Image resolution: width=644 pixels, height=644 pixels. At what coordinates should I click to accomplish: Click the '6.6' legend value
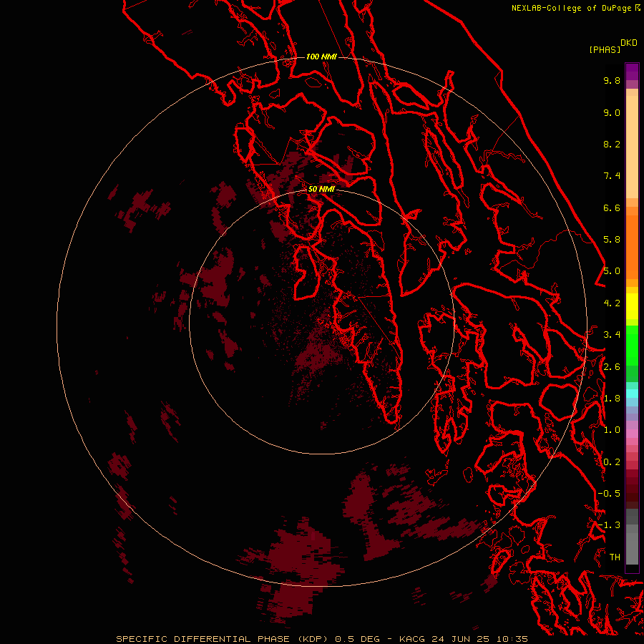coord(612,208)
